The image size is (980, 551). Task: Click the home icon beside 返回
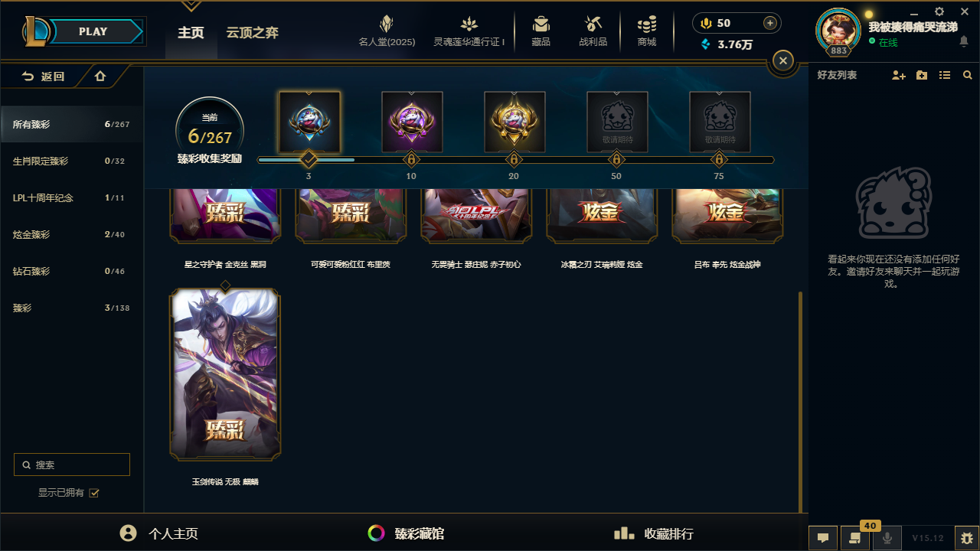100,77
